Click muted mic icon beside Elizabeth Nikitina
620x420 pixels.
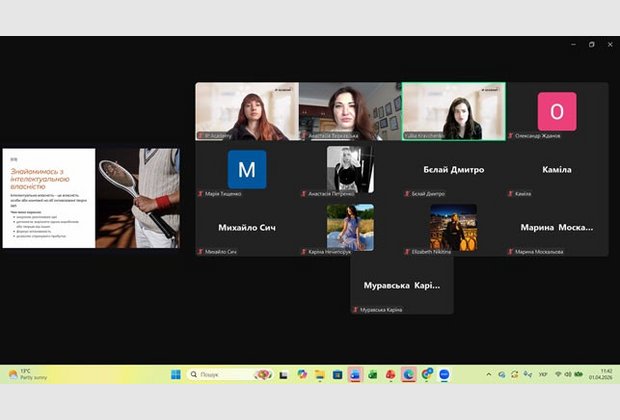point(407,252)
